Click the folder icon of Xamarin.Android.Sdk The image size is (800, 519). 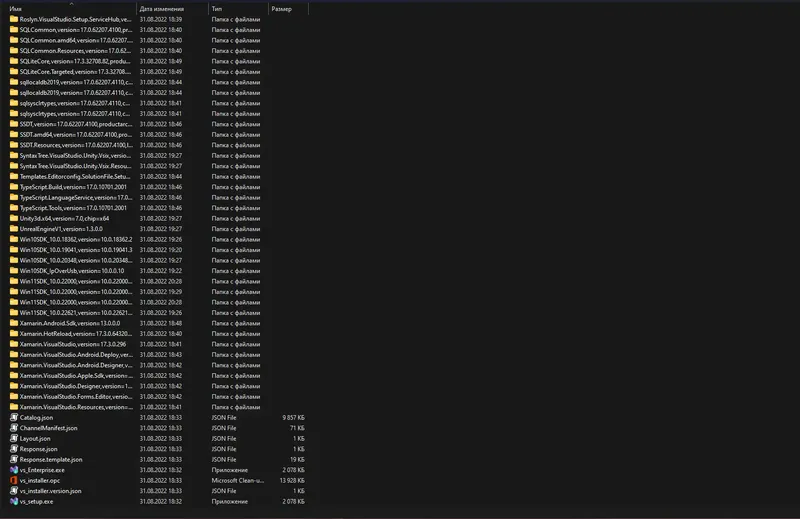click(14, 323)
